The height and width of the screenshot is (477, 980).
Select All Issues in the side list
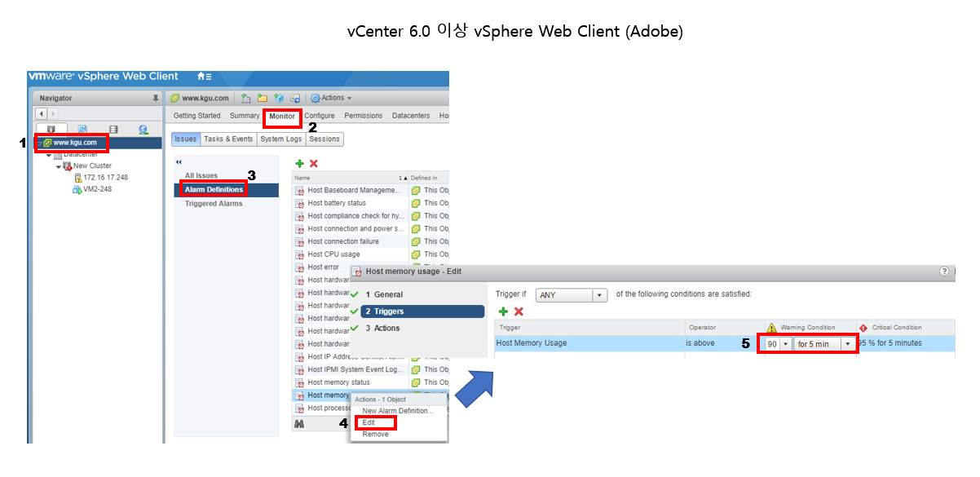pyautogui.click(x=201, y=175)
